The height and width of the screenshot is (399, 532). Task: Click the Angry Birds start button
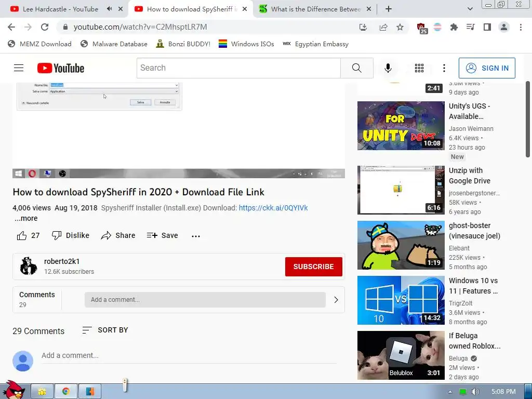click(x=14, y=390)
